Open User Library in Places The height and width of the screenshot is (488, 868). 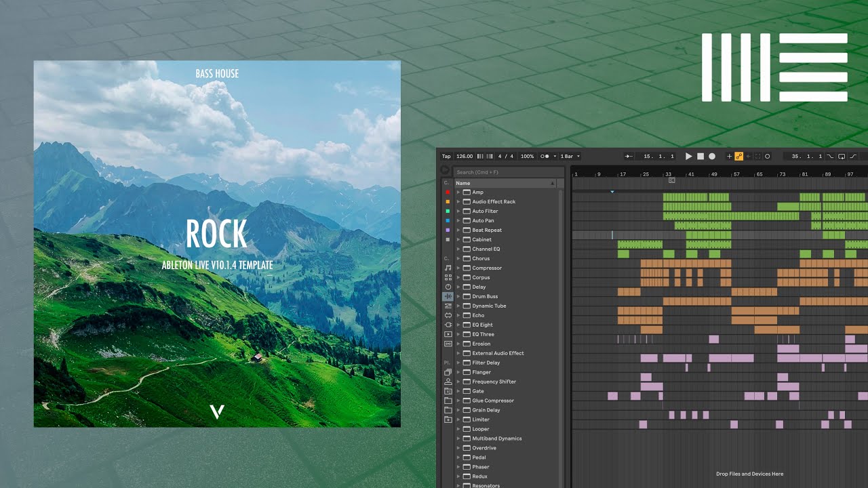(x=448, y=382)
